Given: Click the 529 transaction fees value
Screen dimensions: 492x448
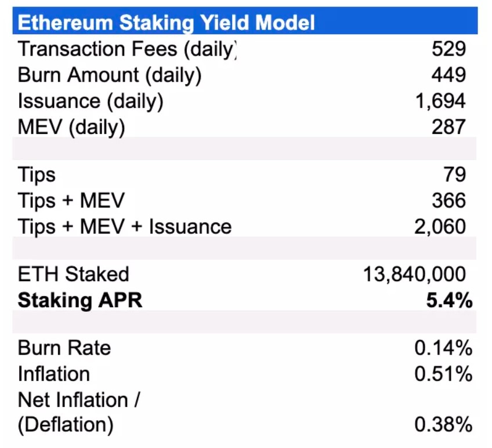Looking at the screenshot, I should click(x=448, y=49).
